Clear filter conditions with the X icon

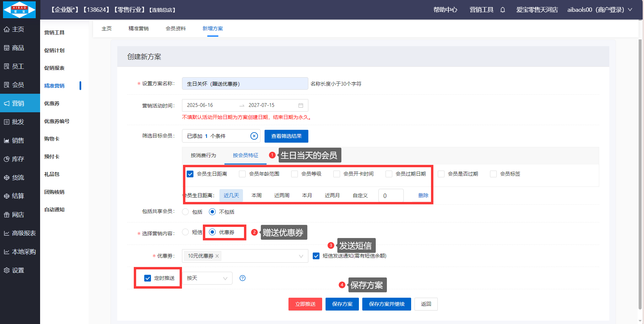[x=254, y=136]
